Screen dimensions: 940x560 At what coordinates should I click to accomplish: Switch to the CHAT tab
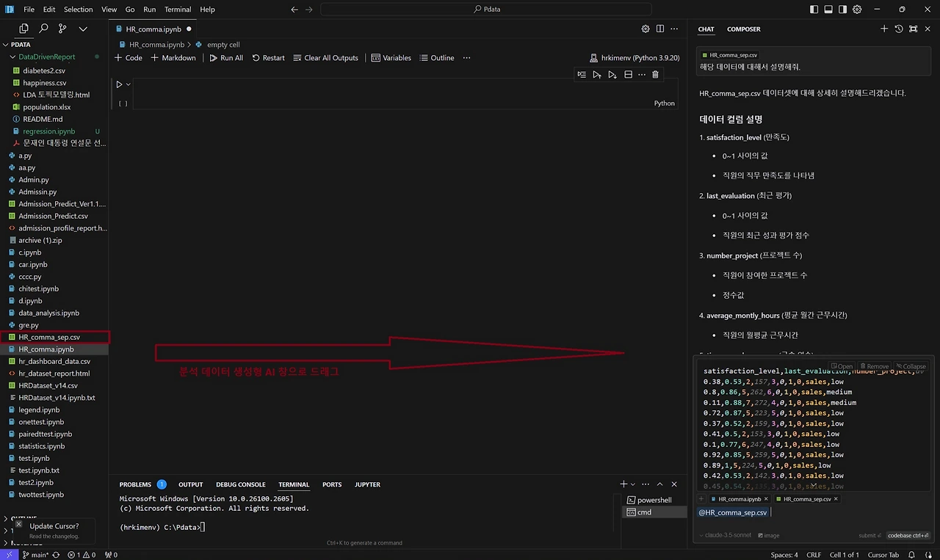click(x=706, y=29)
